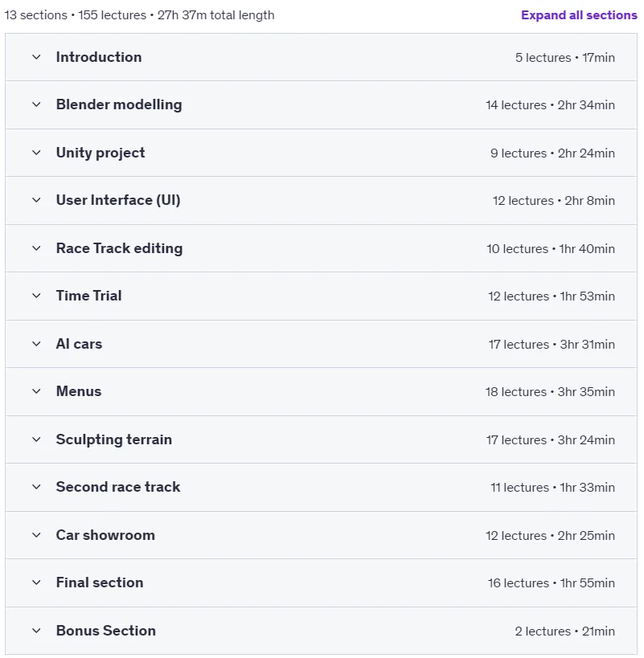Image resolution: width=644 pixels, height=658 pixels.
Task: Click the Time Trial chevron icon
Action: [x=36, y=296]
